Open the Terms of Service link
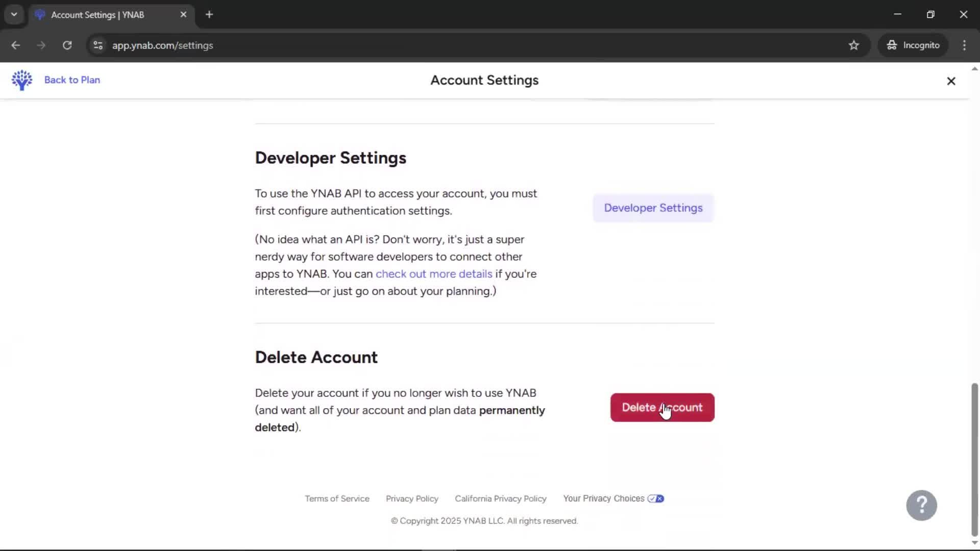980x551 pixels. point(337,499)
